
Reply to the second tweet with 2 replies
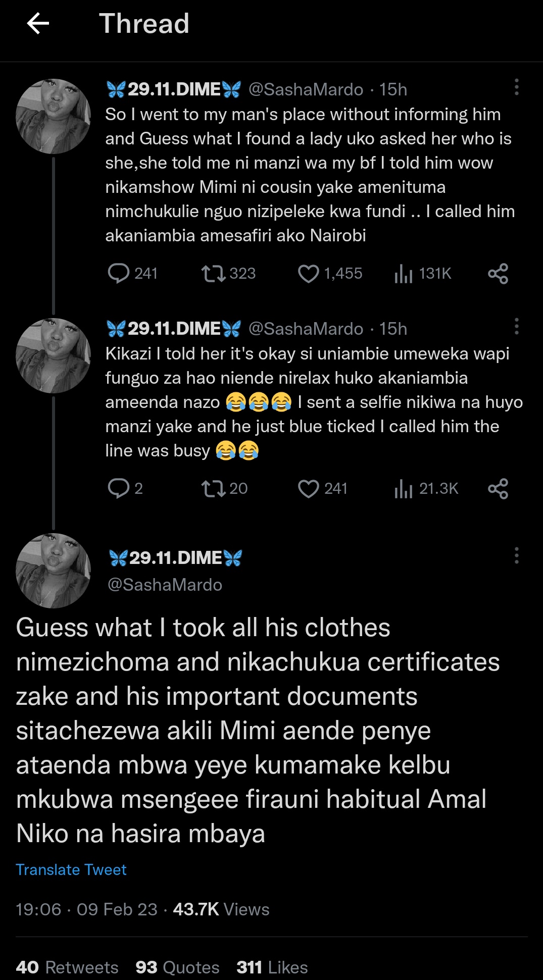(x=119, y=488)
